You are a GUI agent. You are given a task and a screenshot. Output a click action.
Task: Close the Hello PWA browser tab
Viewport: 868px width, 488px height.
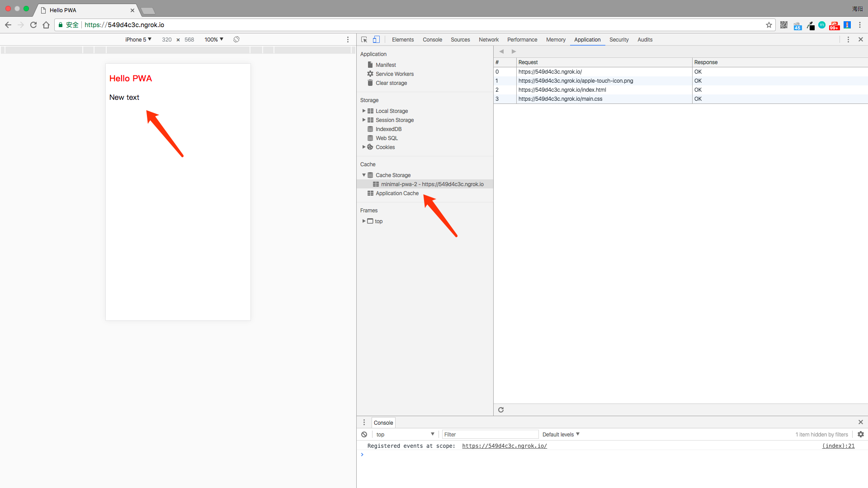132,10
